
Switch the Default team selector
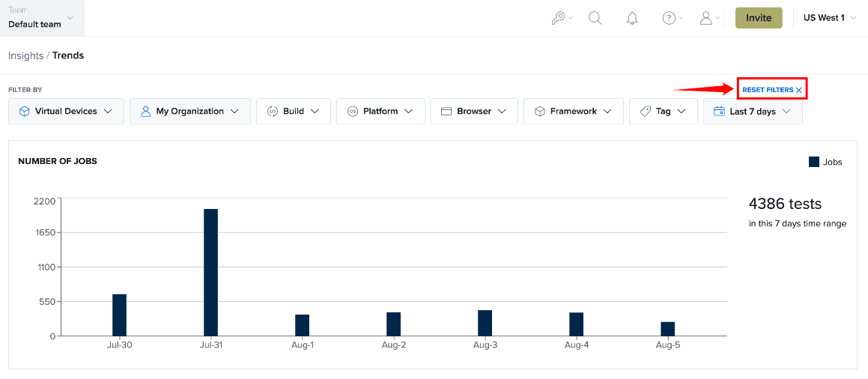42,18
